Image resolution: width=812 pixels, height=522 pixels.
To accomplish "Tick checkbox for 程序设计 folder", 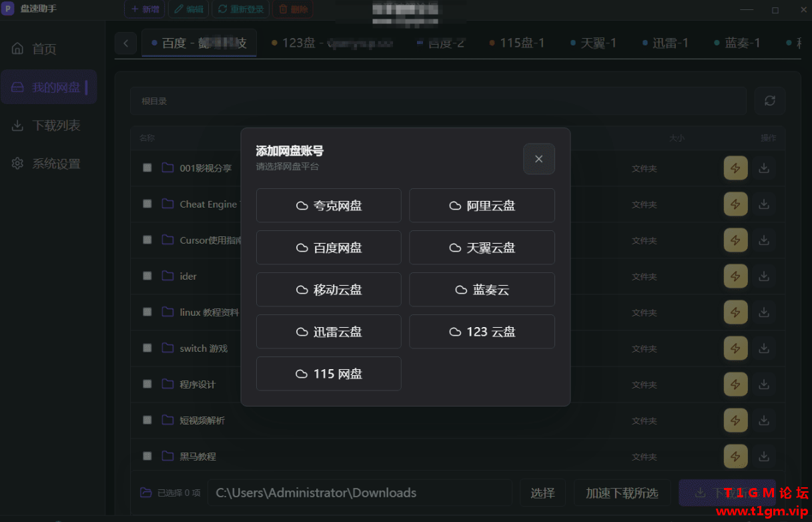I will (x=147, y=384).
